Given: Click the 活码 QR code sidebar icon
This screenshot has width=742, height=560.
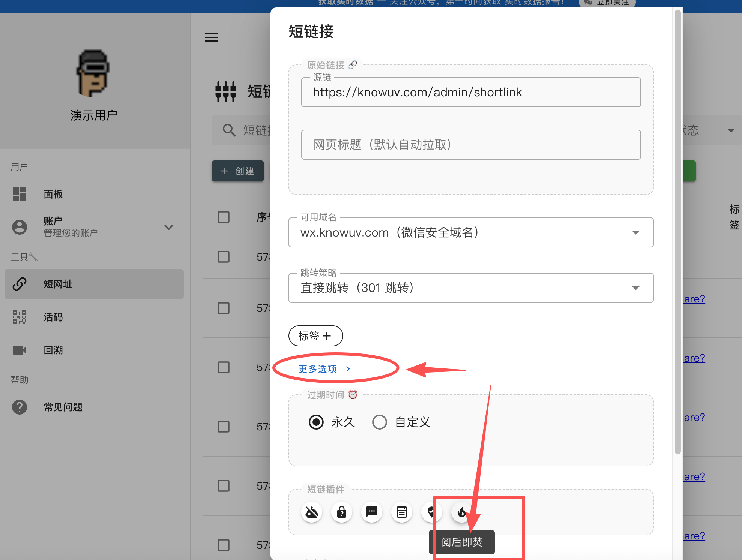Looking at the screenshot, I should (20, 317).
